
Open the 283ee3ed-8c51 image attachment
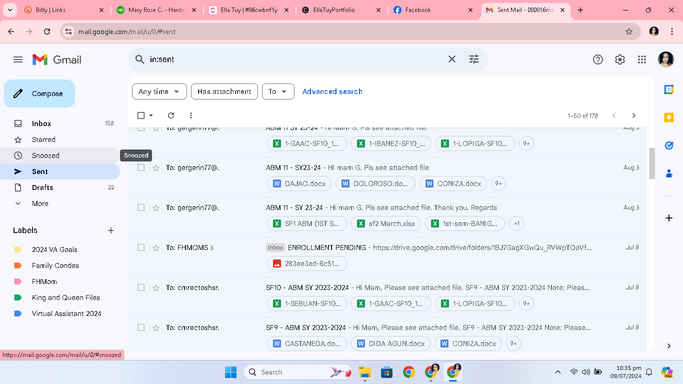click(x=307, y=263)
